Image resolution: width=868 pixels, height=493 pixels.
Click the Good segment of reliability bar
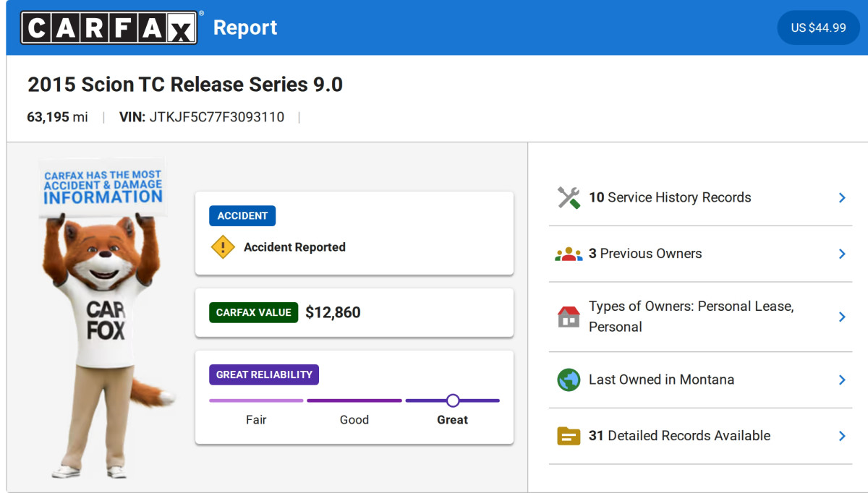pyautogui.click(x=354, y=400)
